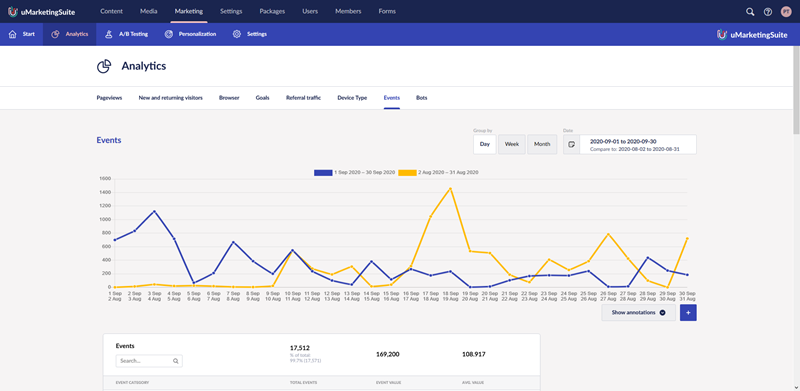The height and width of the screenshot is (391, 800).
Task: Click the calendar icon beside date range
Action: pos(571,144)
